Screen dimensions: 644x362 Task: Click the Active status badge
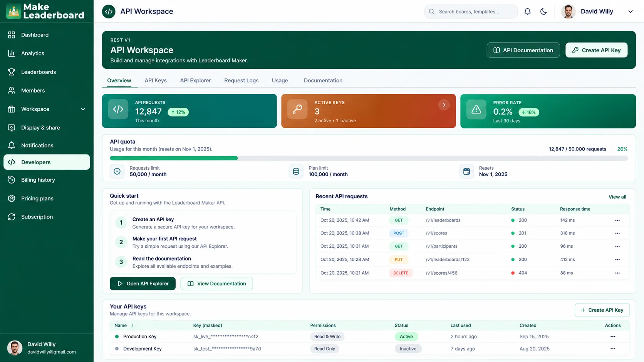(x=406, y=337)
